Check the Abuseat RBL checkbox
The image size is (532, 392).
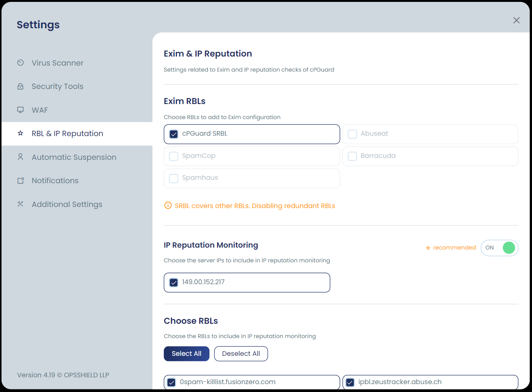[x=352, y=134]
